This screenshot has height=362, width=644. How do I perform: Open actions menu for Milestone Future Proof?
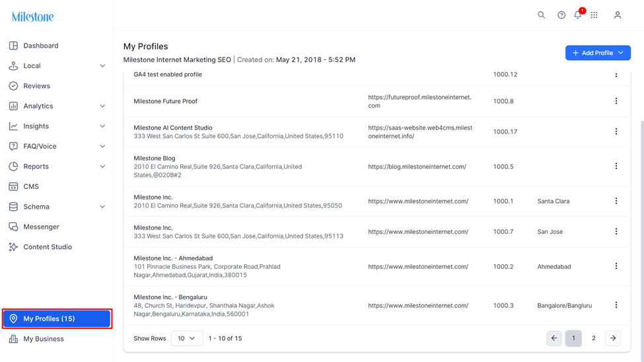click(616, 101)
